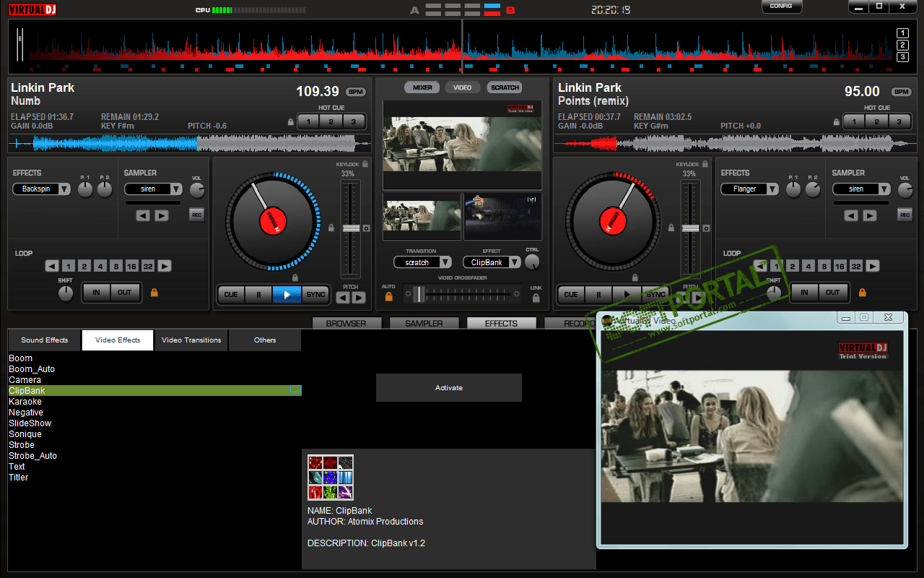The width and height of the screenshot is (924, 578).
Task: Click the Activate effect button
Action: [449, 388]
